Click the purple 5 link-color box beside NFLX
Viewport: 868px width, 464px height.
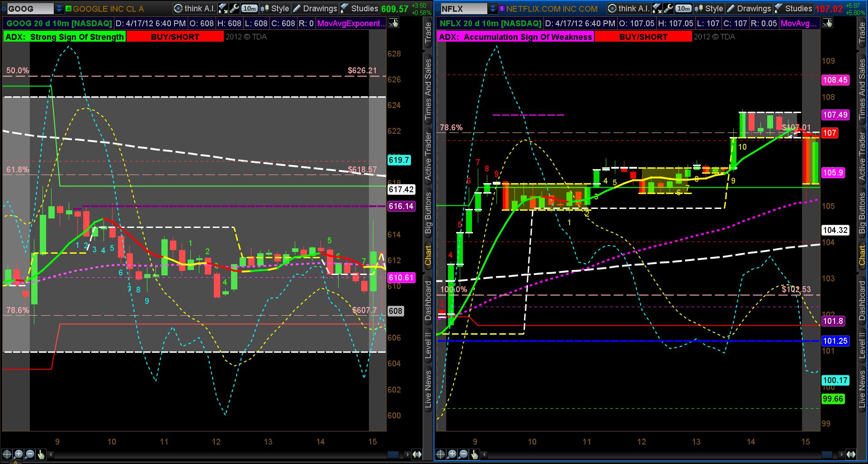point(502,9)
